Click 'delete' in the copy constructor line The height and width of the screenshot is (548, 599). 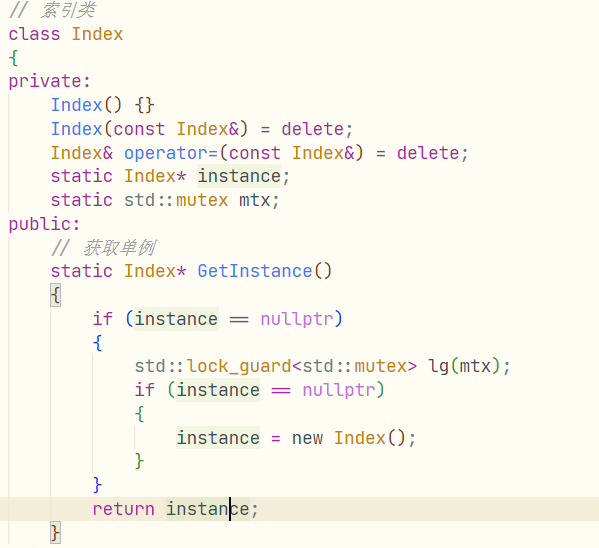[312, 129]
